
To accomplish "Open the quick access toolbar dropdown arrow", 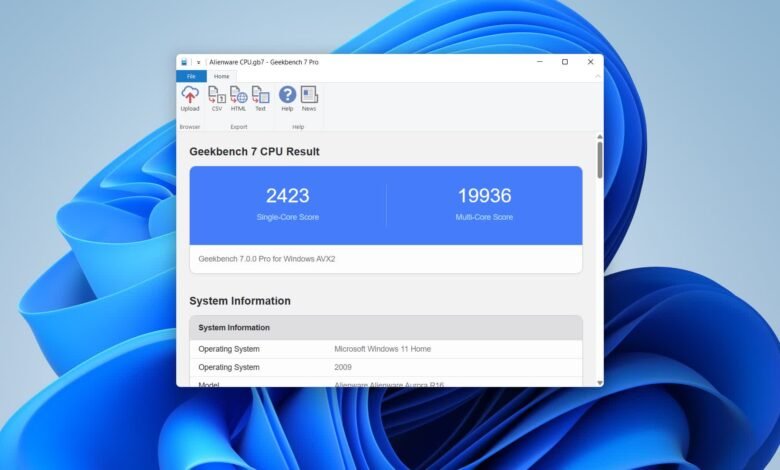I will point(198,63).
